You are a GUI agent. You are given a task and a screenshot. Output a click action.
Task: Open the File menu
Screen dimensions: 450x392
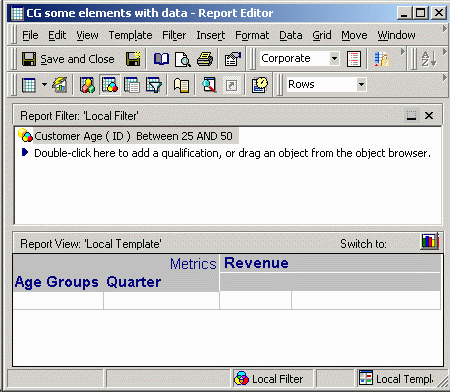tap(30, 35)
